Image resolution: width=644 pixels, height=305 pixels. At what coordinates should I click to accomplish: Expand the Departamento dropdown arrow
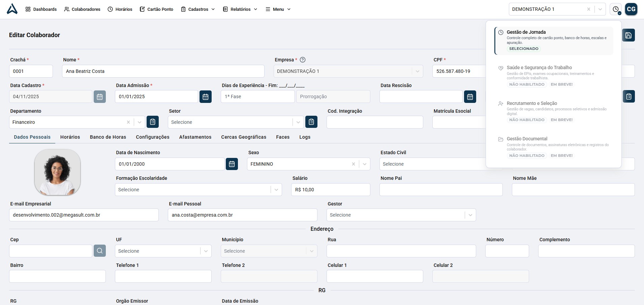click(140, 122)
